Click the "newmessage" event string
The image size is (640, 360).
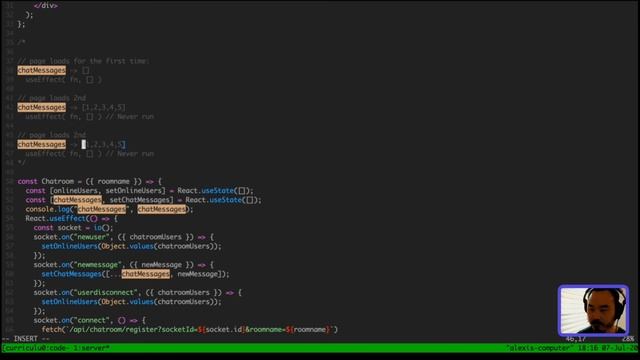coord(98,264)
